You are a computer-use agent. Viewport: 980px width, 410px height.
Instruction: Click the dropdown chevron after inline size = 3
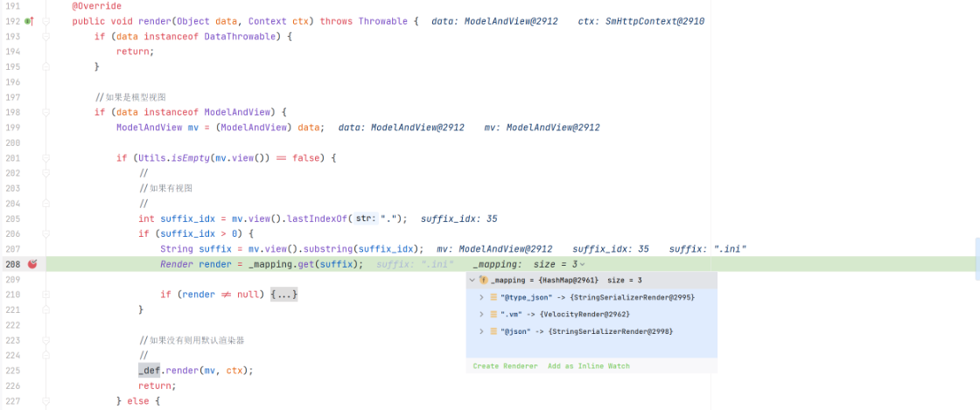[583, 265]
